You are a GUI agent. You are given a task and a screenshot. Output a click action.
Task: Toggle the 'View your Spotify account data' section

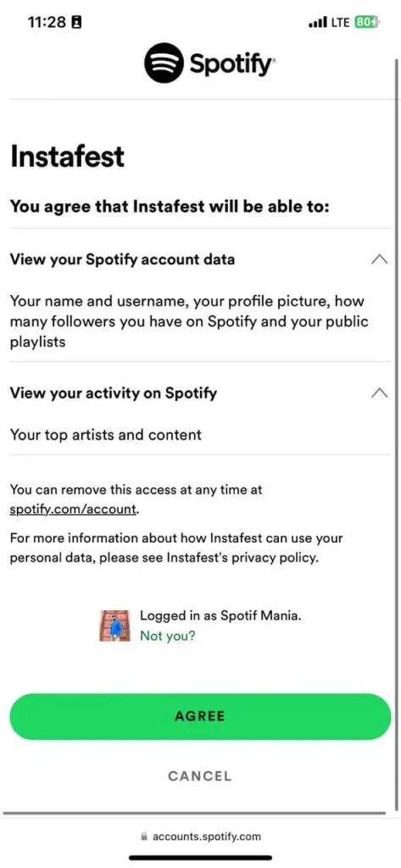pyautogui.click(x=200, y=259)
